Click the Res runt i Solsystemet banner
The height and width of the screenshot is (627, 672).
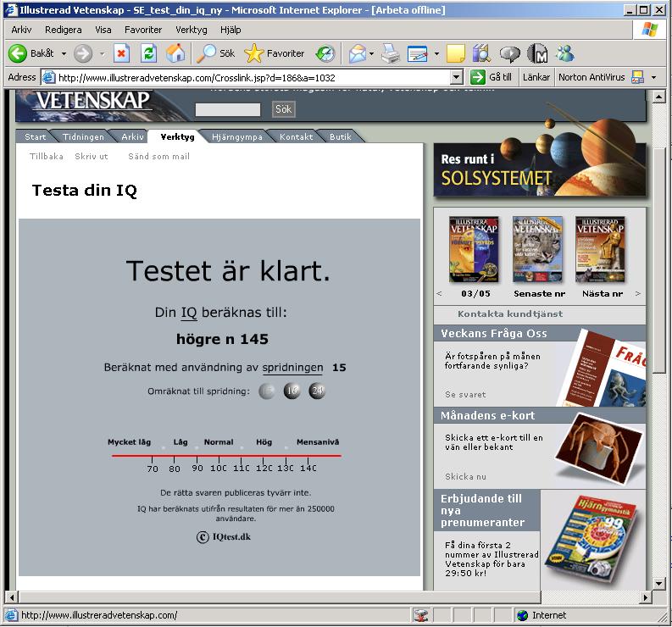[540, 169]
